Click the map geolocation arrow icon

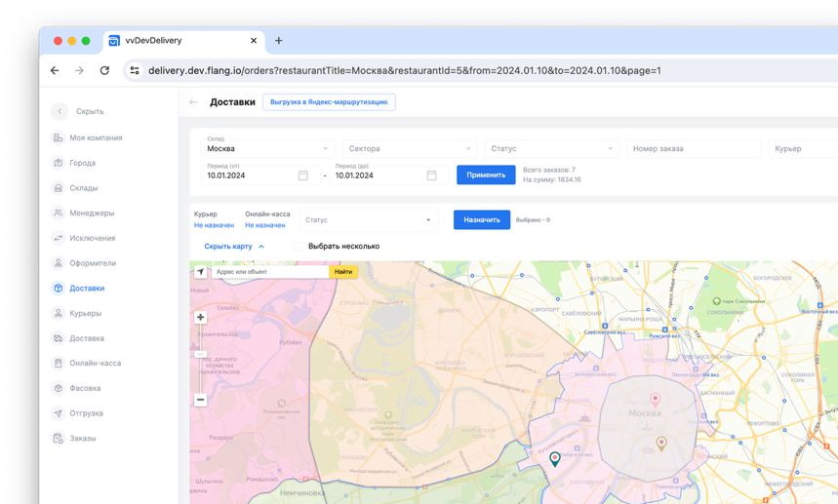pos(200,272)
